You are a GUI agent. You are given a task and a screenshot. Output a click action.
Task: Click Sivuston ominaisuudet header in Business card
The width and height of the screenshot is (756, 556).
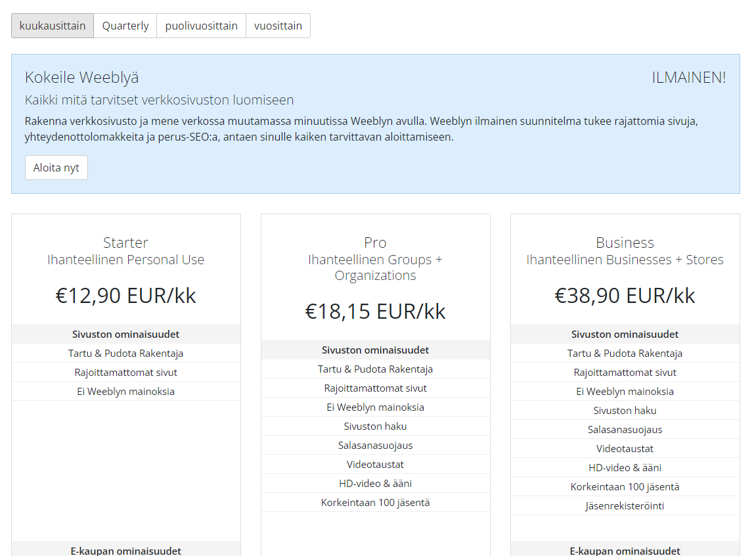pyautogui.click(x=625, y=334)
